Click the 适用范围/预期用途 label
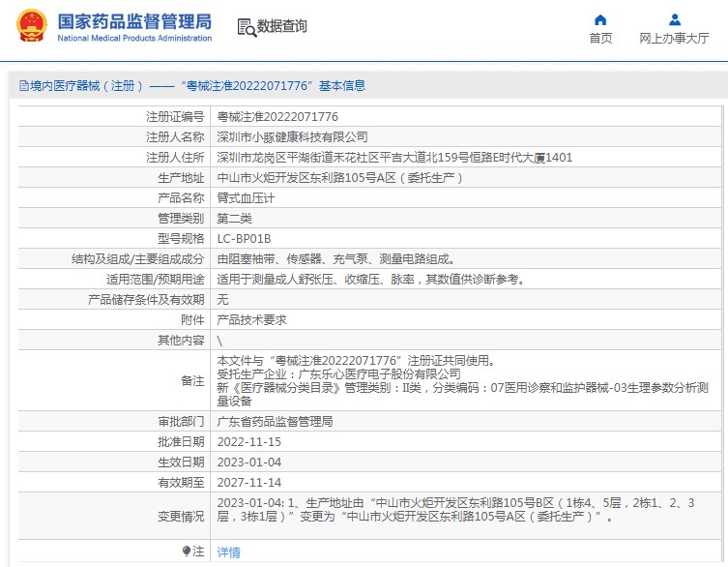 [x=156, y=280]
